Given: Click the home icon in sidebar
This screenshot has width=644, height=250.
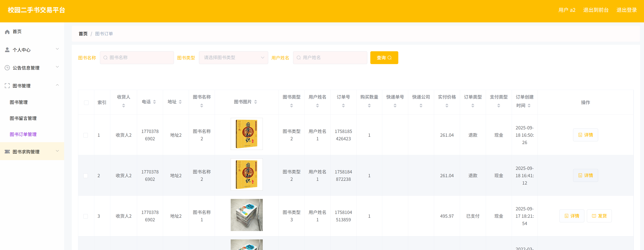Looking at the screenshot, I should pyautogui.click(x=7, y=32).
